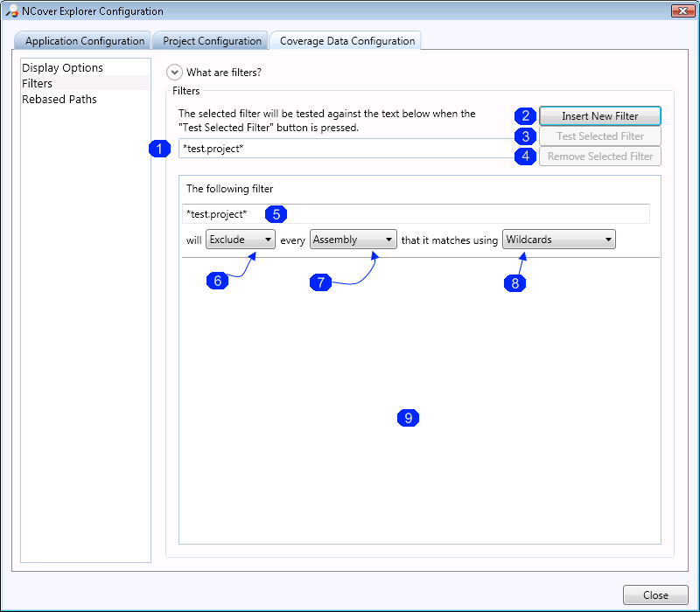Click the Insert New Filter button
700x612 pixels.
600,116
